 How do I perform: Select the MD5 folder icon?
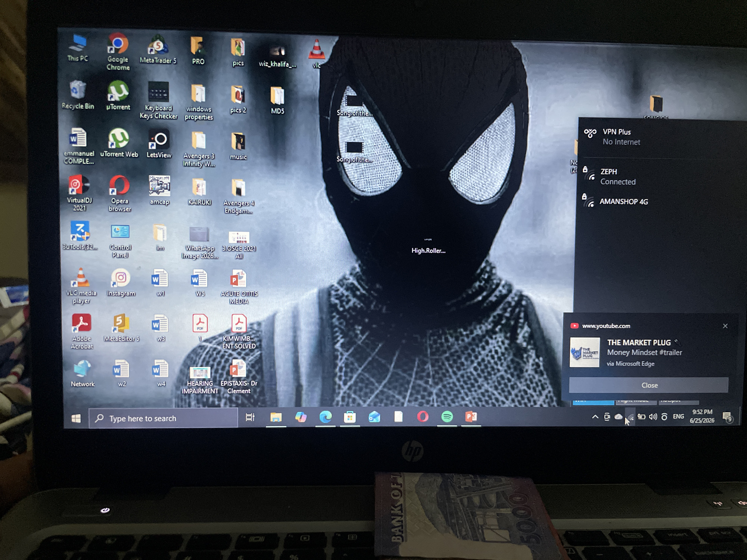tap(278, 100)
